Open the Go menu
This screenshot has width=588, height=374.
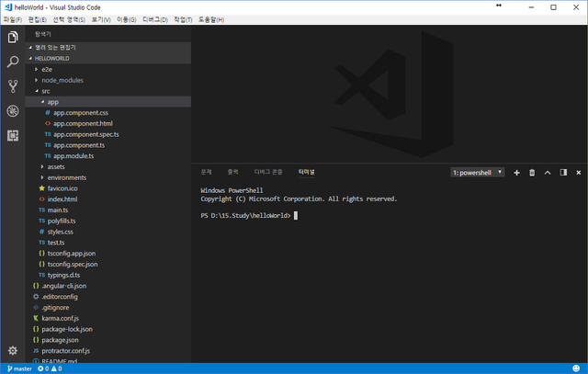point(127,19)
